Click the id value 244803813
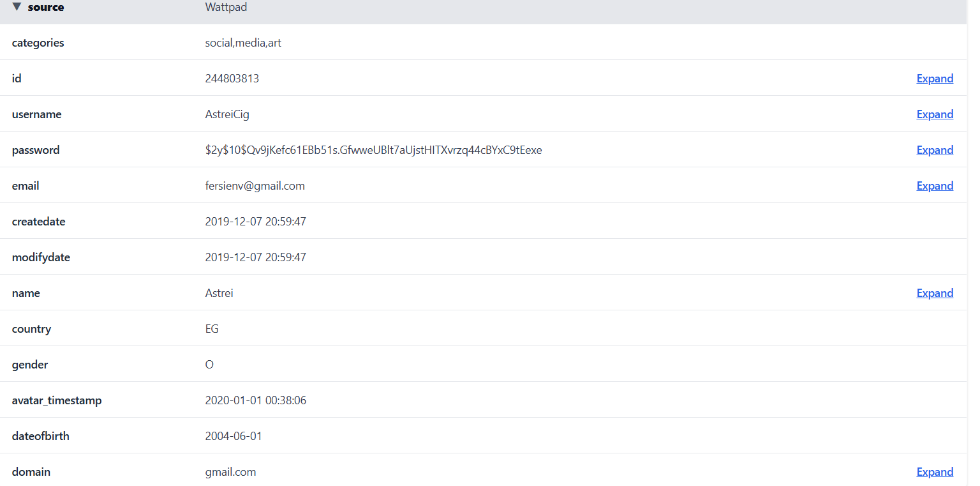The height and width of the screenshot is (486, 980). point(232,79)
